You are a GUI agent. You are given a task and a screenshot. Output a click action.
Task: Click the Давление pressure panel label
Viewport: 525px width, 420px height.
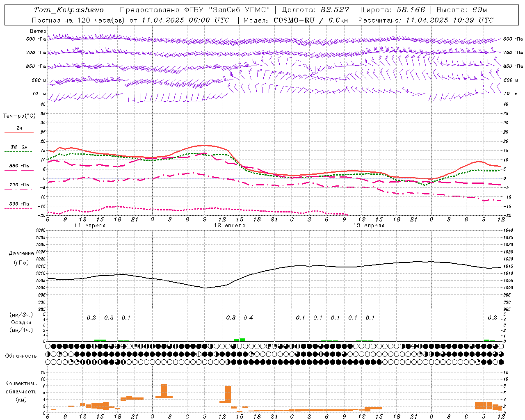(x=21, y=253)
